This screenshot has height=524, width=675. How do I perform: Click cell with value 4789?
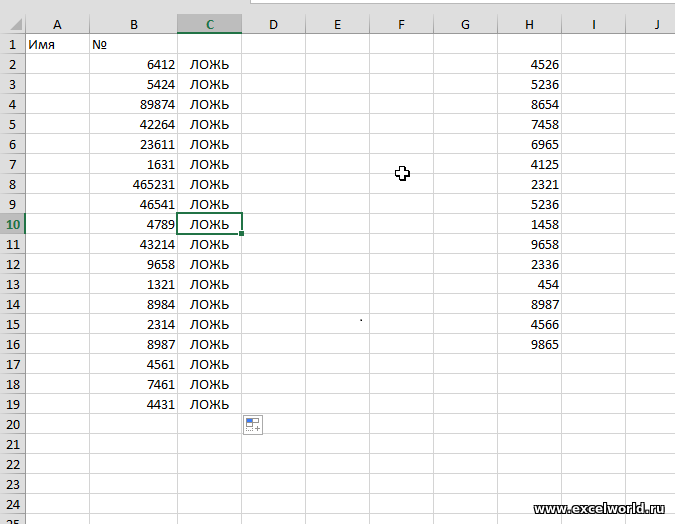click(x=133, y=224)
